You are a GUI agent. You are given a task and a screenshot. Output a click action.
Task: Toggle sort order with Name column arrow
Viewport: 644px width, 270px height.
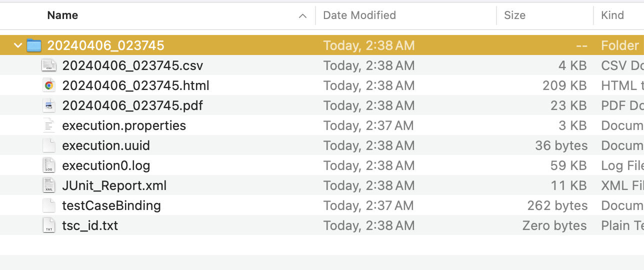click(302, 16)
